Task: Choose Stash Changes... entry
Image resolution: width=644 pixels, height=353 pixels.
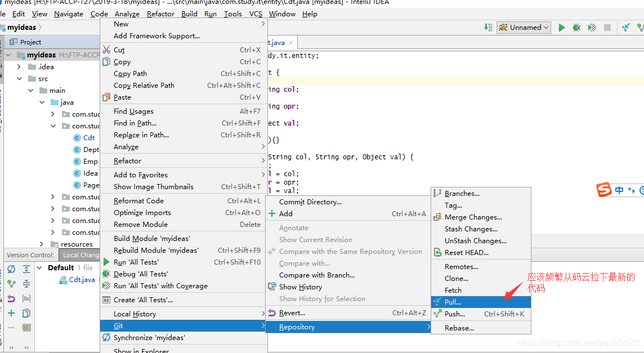Action: coord(481,229)
